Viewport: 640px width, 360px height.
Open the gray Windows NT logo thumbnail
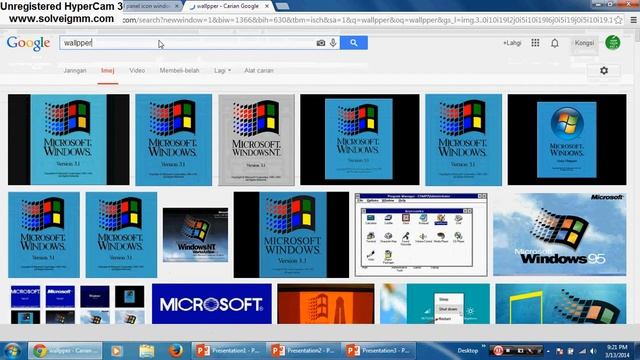(256, 140)
